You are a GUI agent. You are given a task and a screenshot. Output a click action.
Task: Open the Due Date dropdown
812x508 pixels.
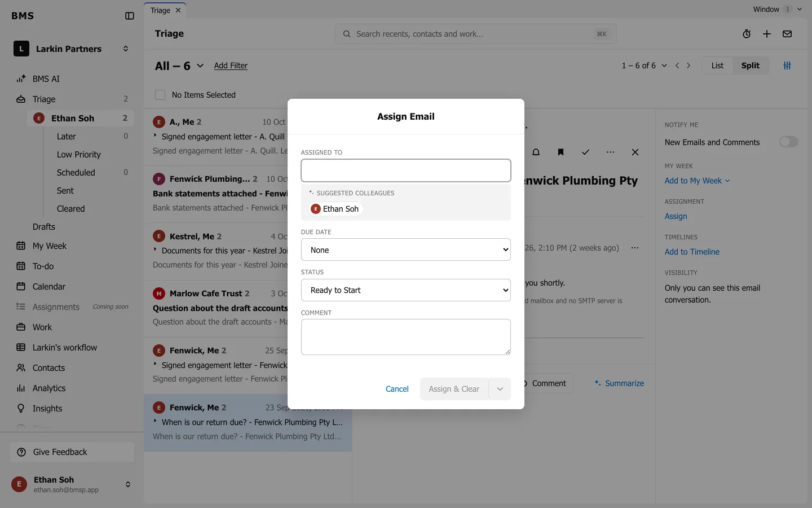pos(406,249)
